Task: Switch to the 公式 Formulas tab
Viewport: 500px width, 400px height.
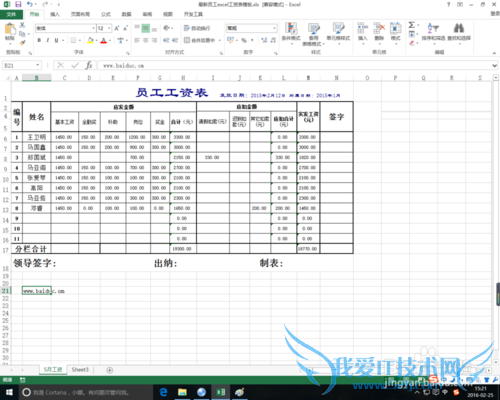Action: click(106, 14)
